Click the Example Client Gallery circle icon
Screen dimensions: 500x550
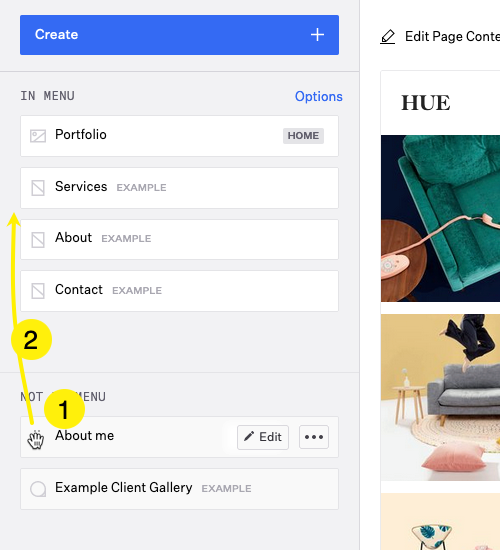38,489
